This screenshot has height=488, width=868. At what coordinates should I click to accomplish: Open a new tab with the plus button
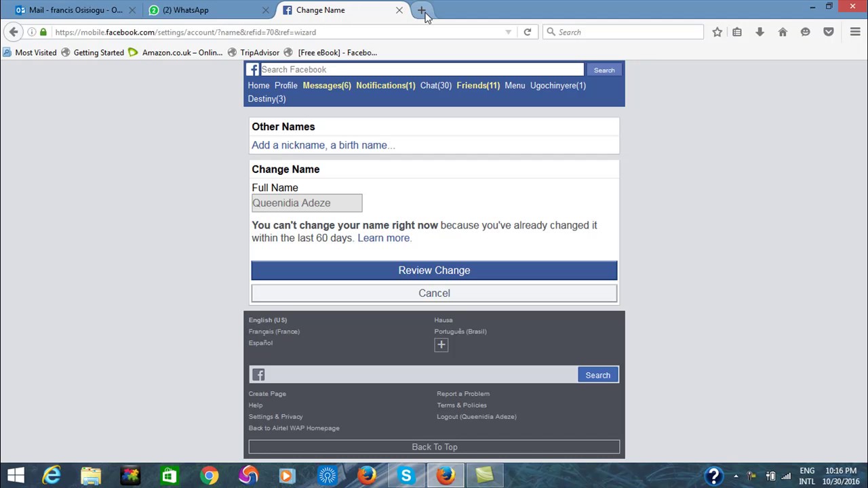click(422, 10)
